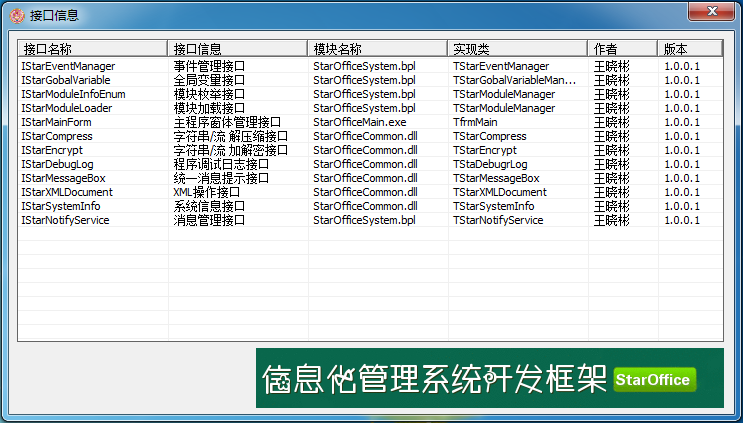Click the 版本 column header

[690, 48]
